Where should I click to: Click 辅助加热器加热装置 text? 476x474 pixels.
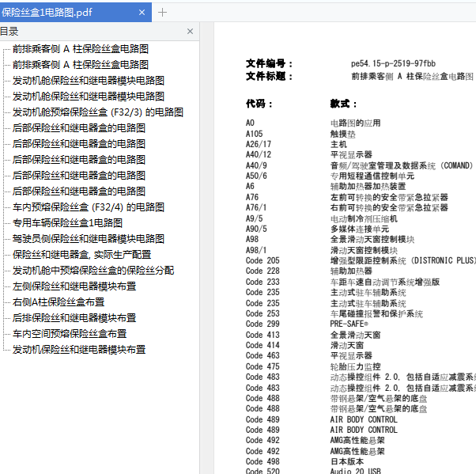coord(368,186)
